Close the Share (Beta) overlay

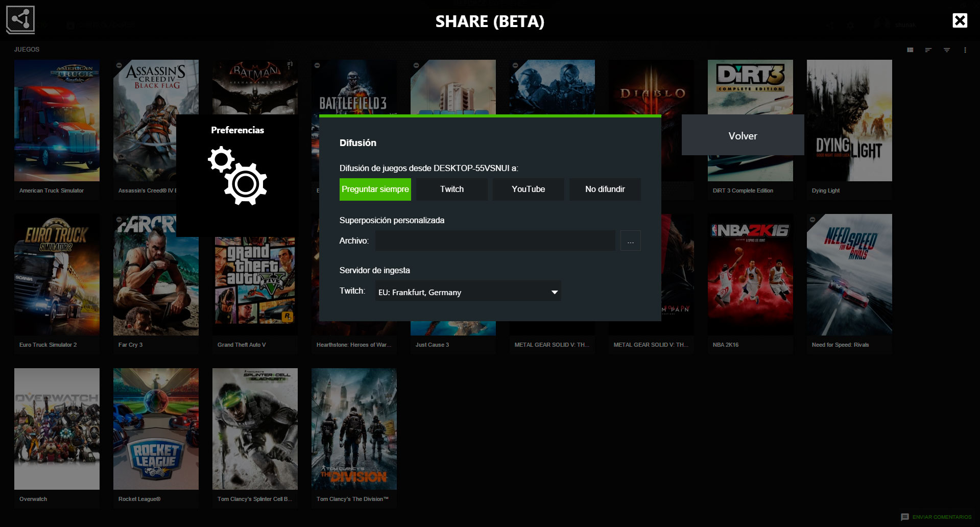tap(960, 20)
